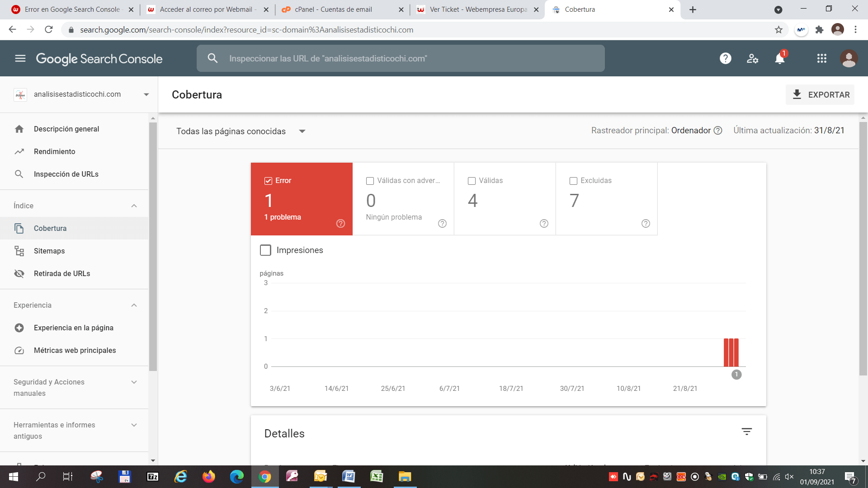Viewport: 868px width, 488px height.
Task: Open Rendimiento in sidebar
Action: click(75, 151)
